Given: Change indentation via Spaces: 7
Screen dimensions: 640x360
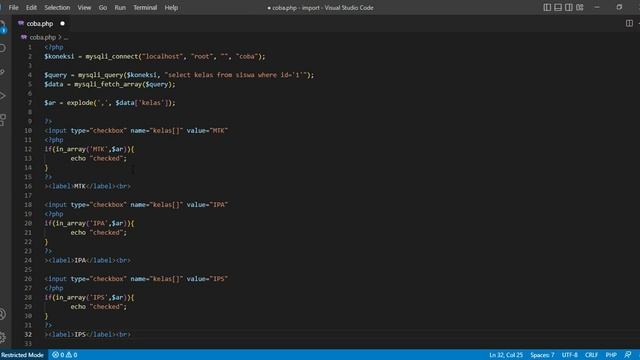Looking at the screenshot, I should pyautogui.click(x=542, y=355).
